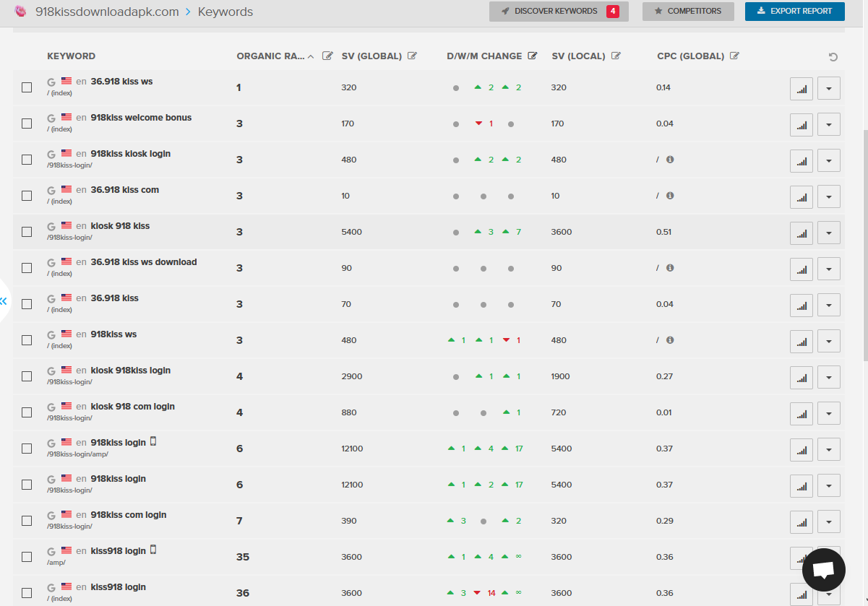This screenshot has height=606, width=868.
Task: Sort by the Keyword column header
Action: [72, 56]
